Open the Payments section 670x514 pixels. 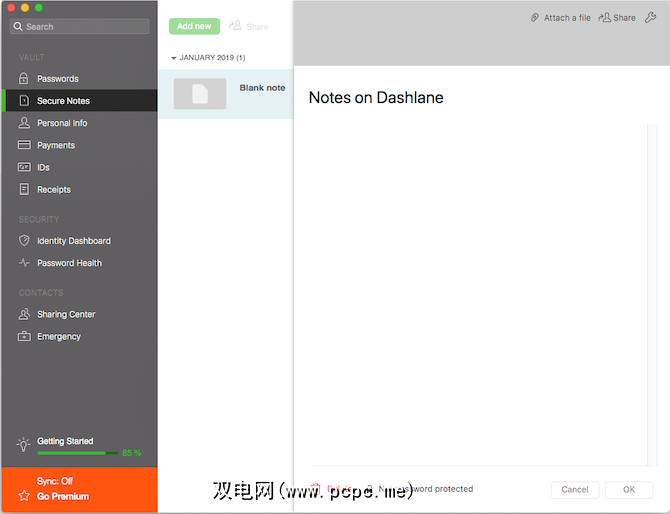[x=79, y=145]
